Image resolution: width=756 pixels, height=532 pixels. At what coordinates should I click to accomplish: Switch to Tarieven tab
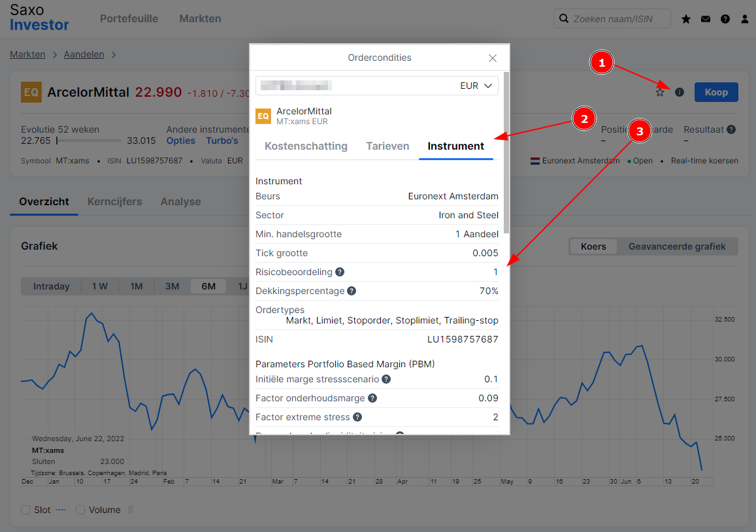387,146
